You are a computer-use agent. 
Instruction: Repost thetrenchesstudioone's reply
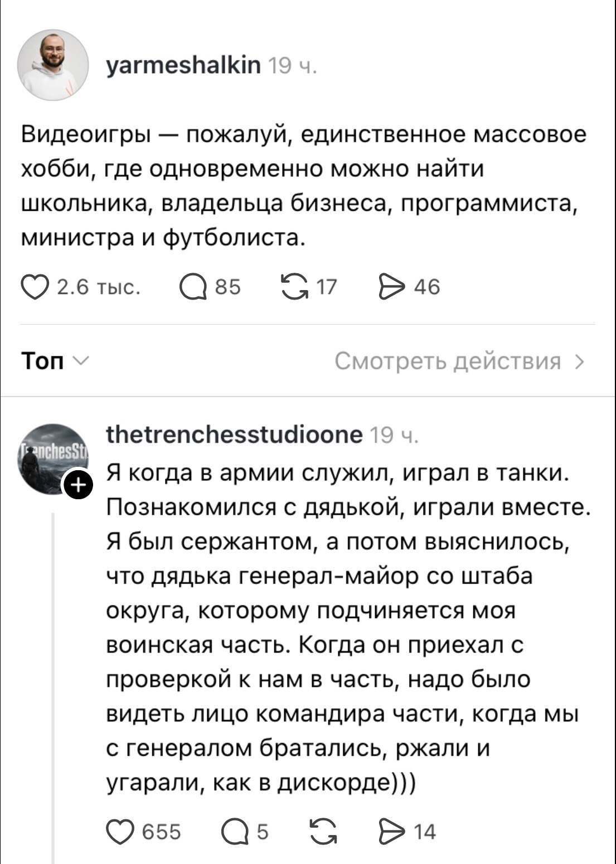324,832
